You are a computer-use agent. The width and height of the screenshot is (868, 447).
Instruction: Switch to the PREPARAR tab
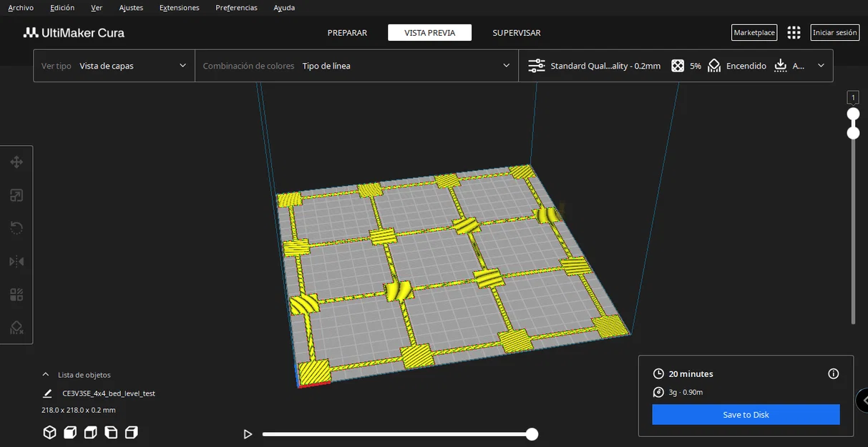(347, 33)
